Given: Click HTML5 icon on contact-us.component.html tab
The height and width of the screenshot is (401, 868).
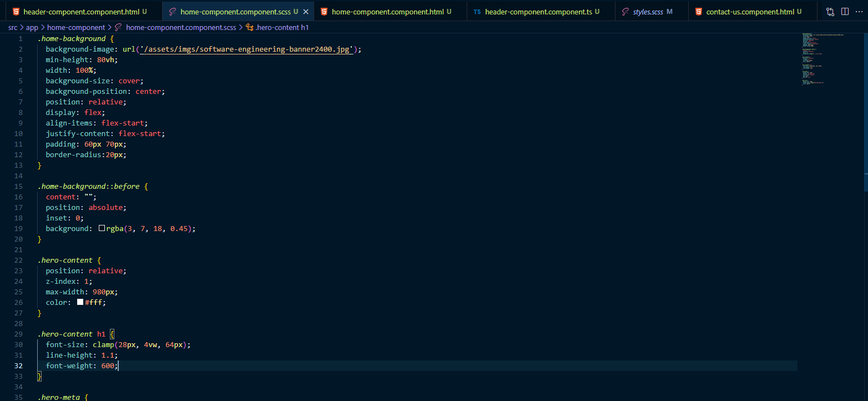Looking at the screenshot, I should pos(698,12).
